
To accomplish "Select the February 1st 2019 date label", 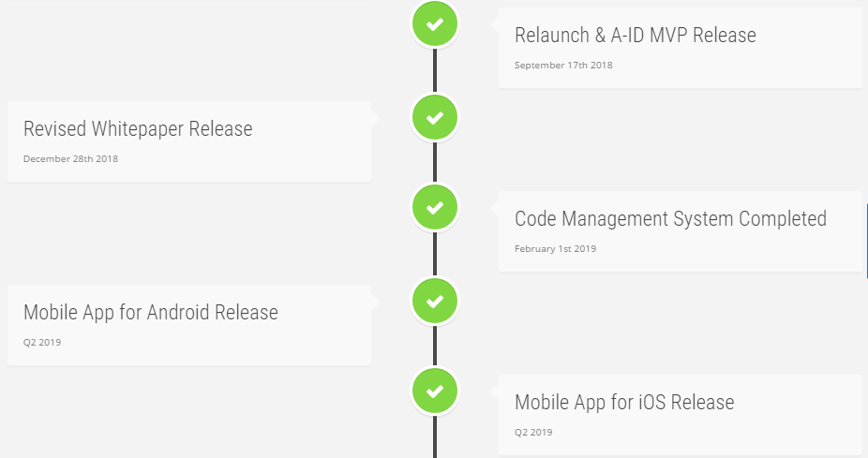I will 555,249.
